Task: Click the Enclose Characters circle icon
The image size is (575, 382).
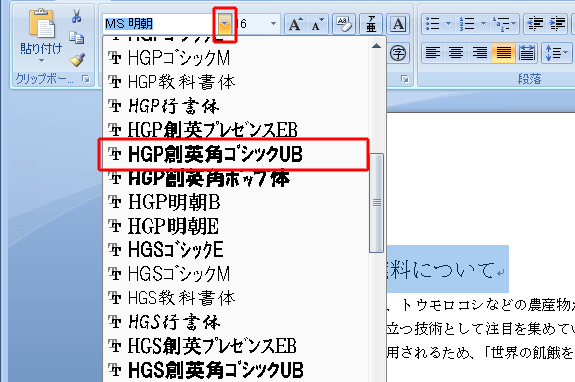Action: coord(398,54)
